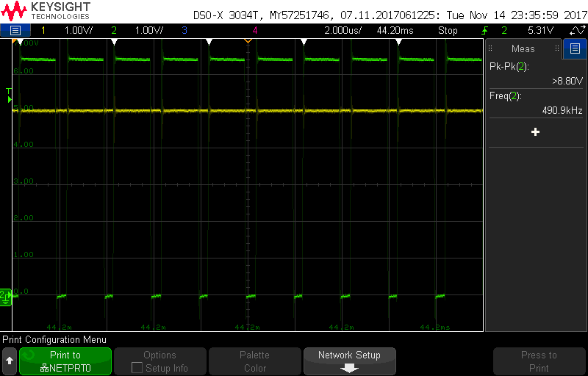
Task: Click the delay value 44.20ms
Action: point(395,30)
